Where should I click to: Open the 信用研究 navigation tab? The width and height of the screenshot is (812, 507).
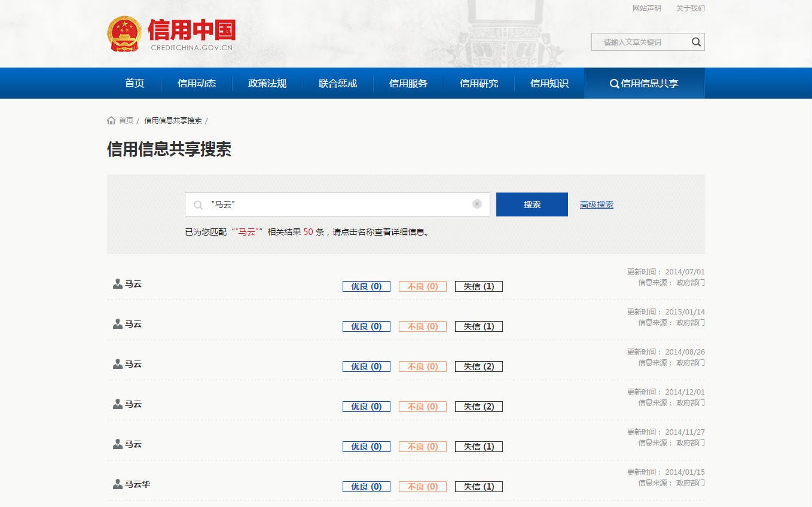coord(479,83)
